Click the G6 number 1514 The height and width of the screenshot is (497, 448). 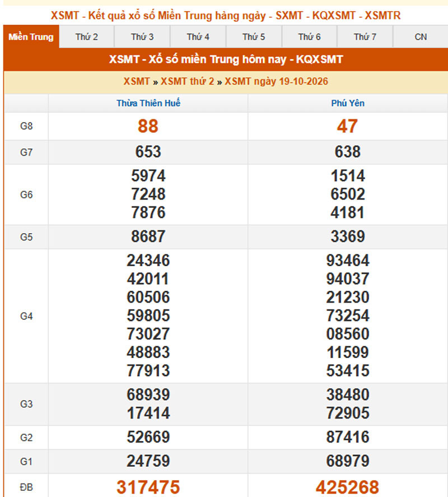348,175
